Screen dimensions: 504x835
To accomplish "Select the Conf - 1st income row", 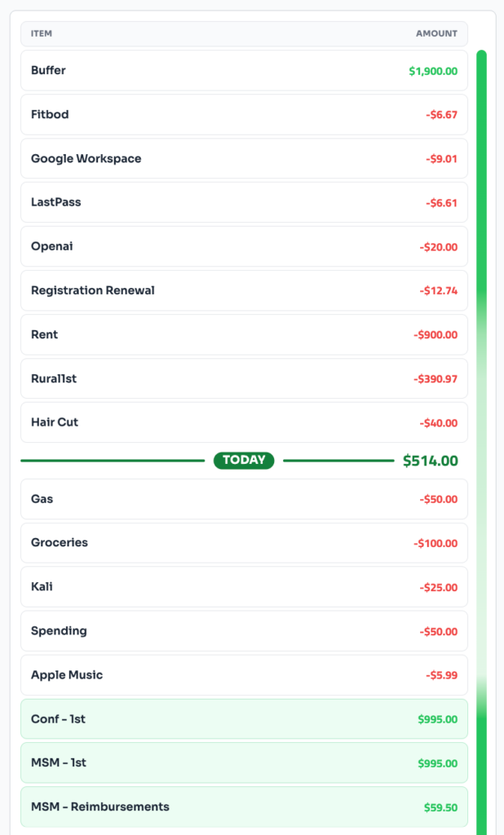I will [244, 719].
